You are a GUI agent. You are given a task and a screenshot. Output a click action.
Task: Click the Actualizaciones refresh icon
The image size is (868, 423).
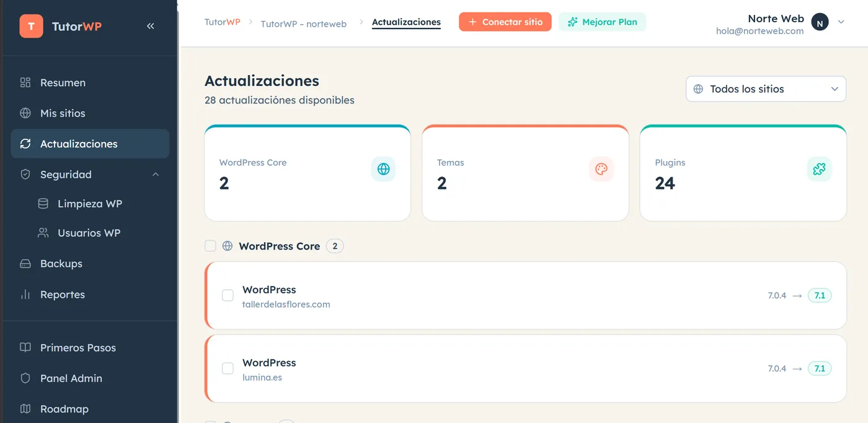[x=25, y=144]
